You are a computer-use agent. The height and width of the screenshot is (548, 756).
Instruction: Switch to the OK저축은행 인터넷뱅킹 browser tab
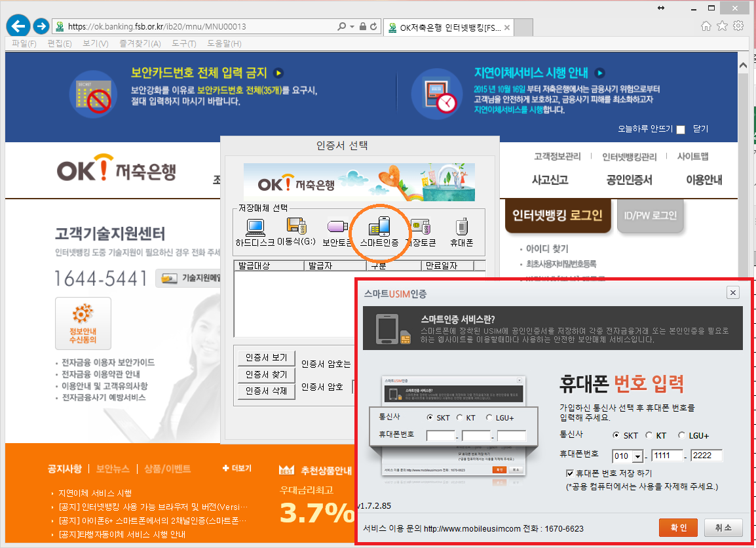pyautogui.click(x=445, y=27)
